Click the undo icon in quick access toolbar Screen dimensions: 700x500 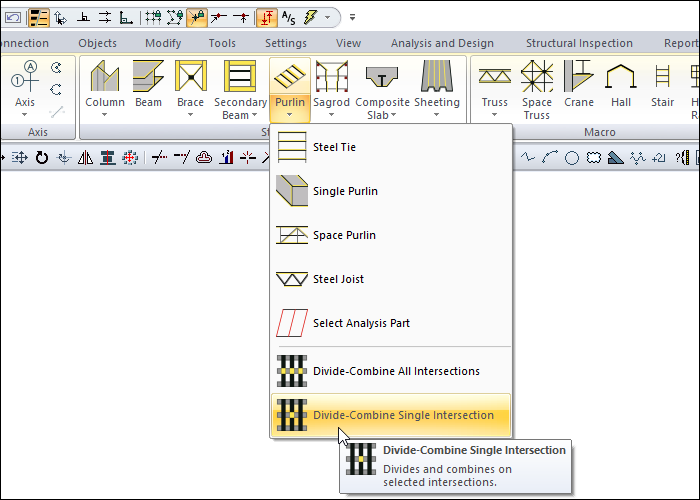pyautogui.click(x=13, y=18)
